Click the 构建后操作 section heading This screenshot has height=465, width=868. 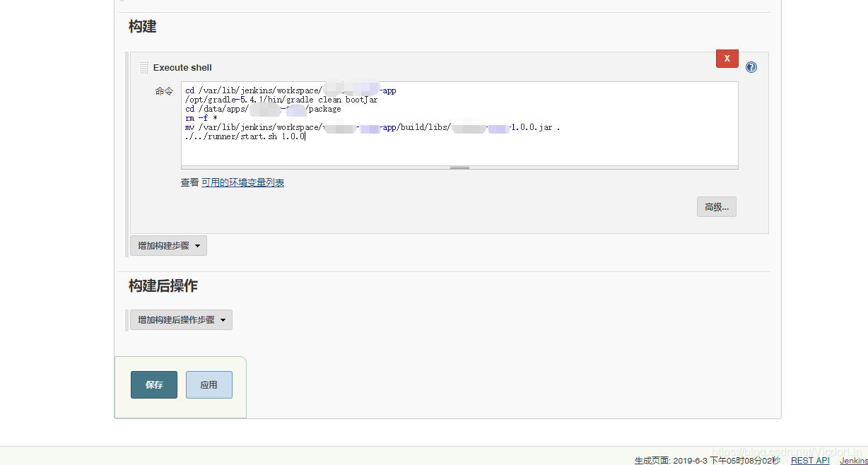163,286
